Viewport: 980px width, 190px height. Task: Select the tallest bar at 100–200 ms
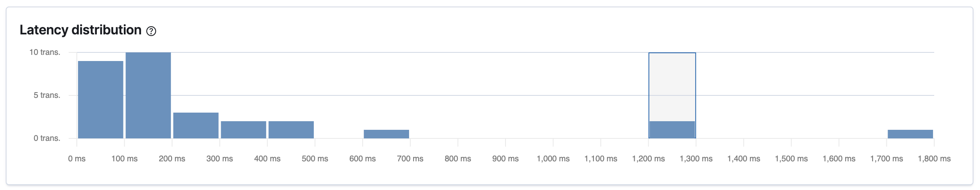click(x=148, y=95)
